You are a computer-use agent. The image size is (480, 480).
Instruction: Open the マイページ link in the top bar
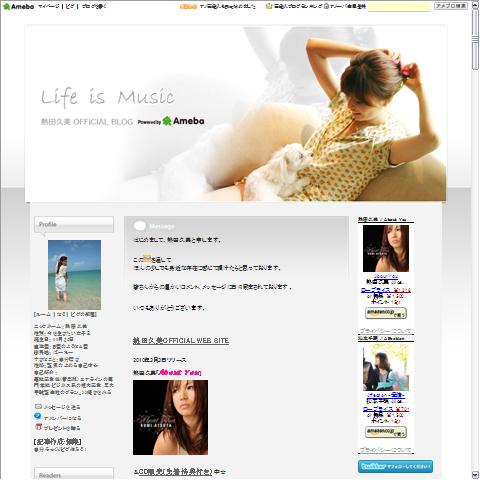[x=49, y=6]
